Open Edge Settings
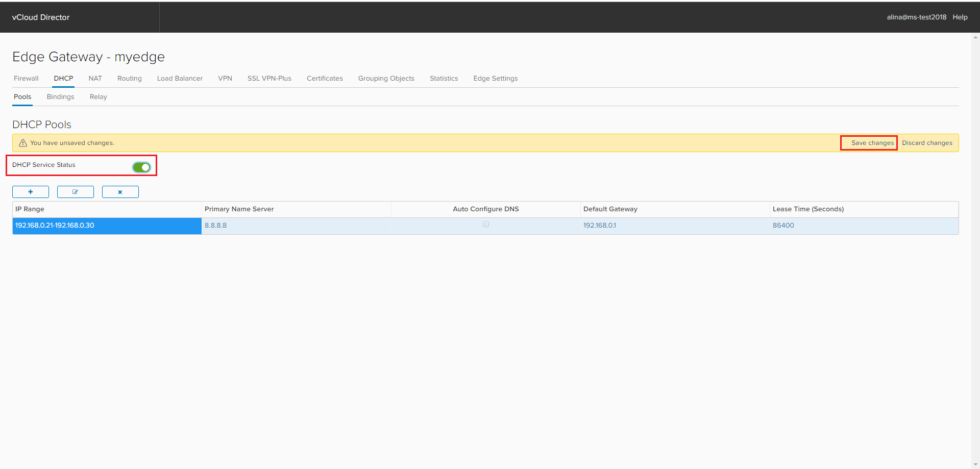The height and width of the screenshot is (469, 980). coord(495,78)
